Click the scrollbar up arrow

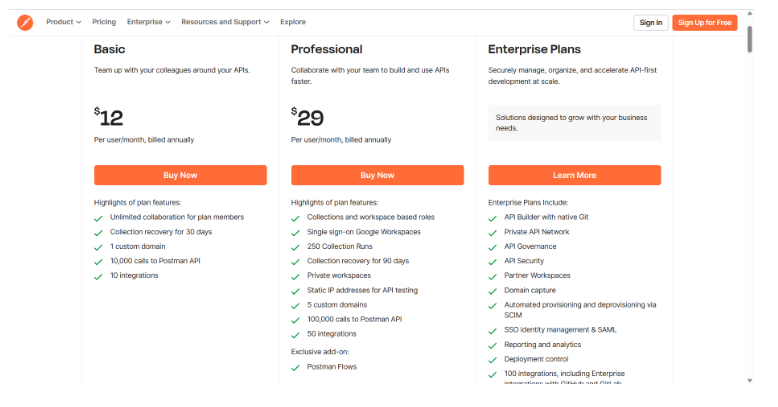[750, 14]
